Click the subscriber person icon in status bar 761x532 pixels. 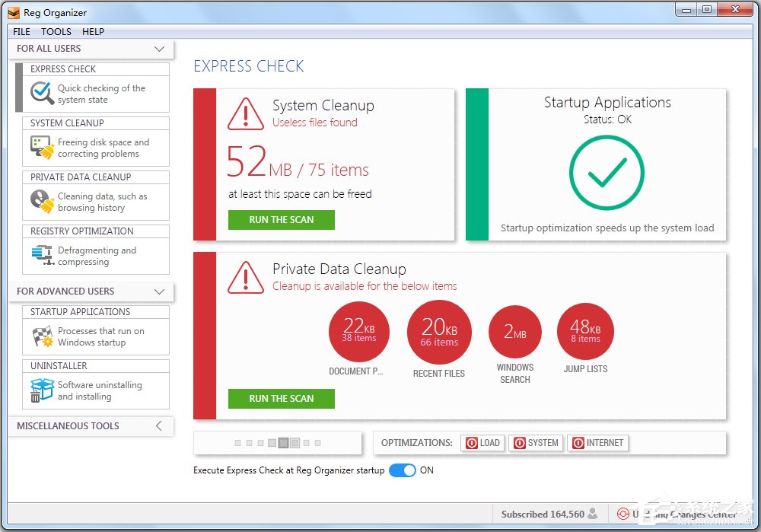coord(593,514)
